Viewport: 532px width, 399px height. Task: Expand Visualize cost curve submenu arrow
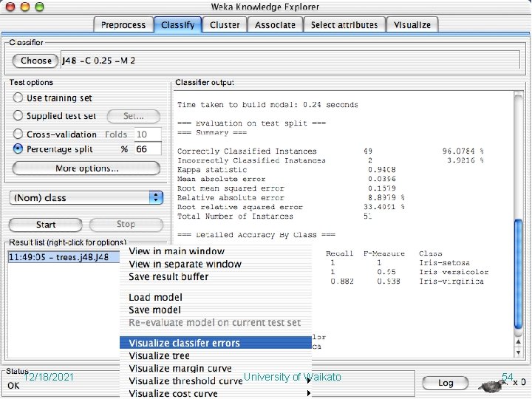308,393
